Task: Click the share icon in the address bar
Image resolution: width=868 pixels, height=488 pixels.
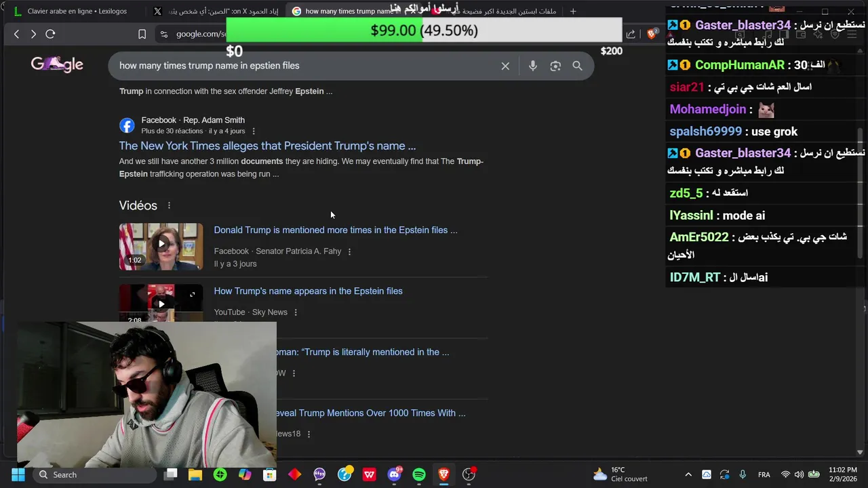Action: (631, 34)
